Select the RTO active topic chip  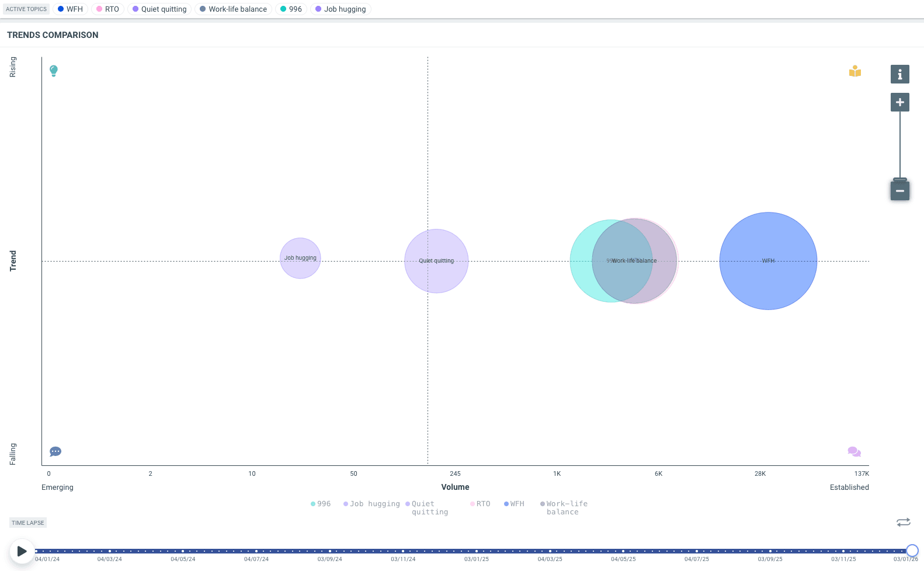[107, 9]
